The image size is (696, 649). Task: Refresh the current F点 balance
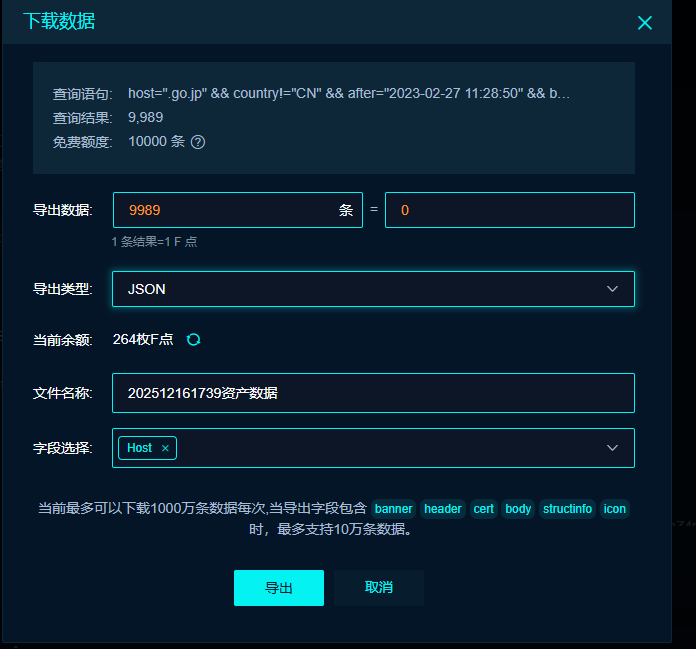194,339
